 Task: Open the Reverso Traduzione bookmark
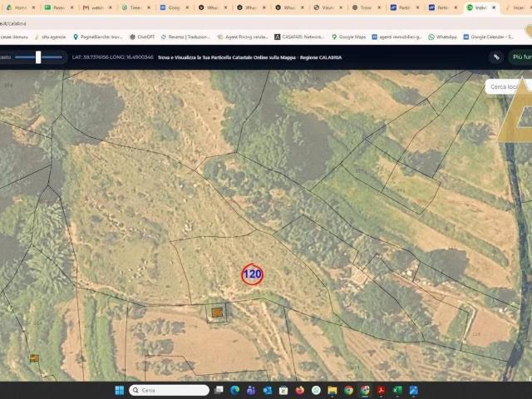tap(185, 37)
